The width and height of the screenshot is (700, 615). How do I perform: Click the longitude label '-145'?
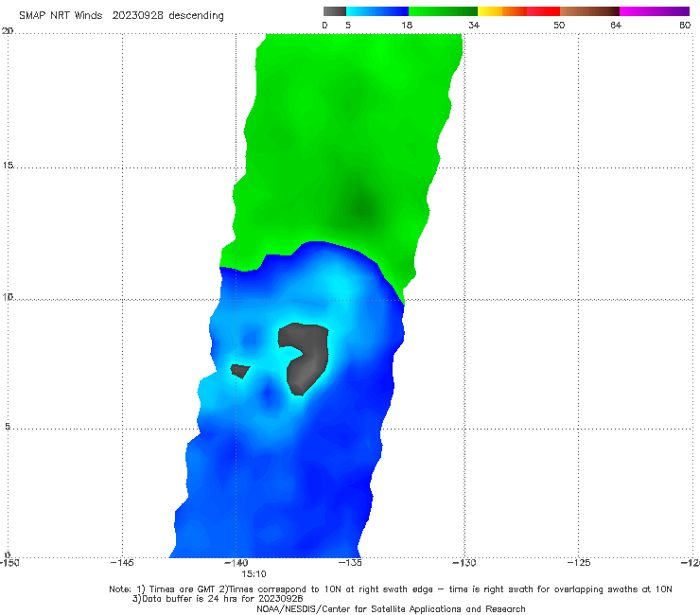point(122,563)
